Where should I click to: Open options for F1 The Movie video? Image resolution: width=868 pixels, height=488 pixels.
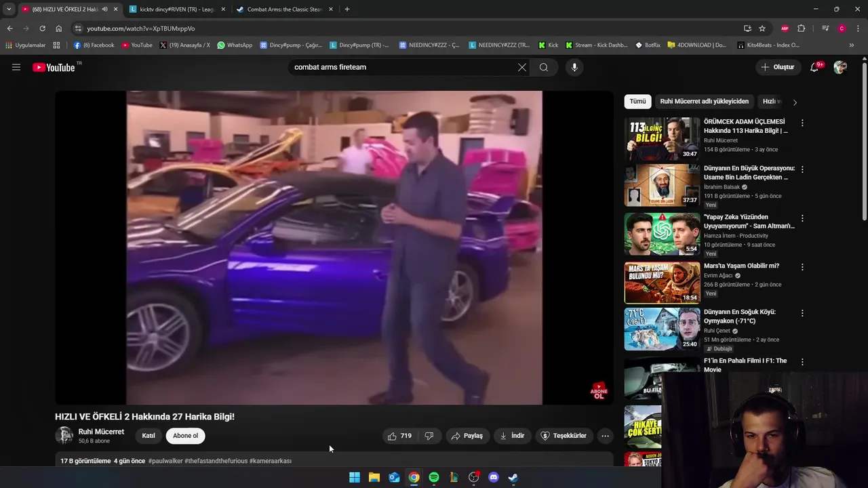click(x=802, y=362)
